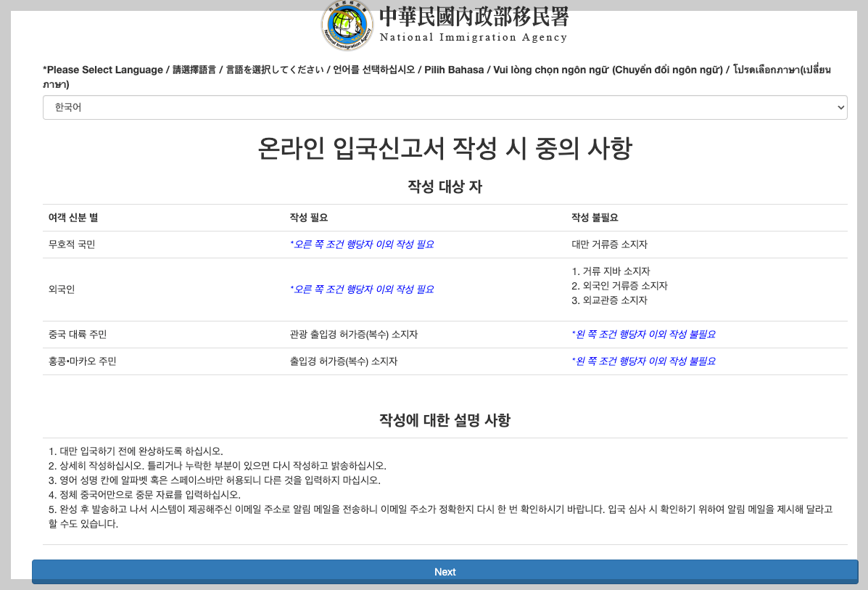Click the 관광 출입경 허가증(복수) 소지자 cell
The height and width of the screenshot is (590, 868).
point(354,334)
